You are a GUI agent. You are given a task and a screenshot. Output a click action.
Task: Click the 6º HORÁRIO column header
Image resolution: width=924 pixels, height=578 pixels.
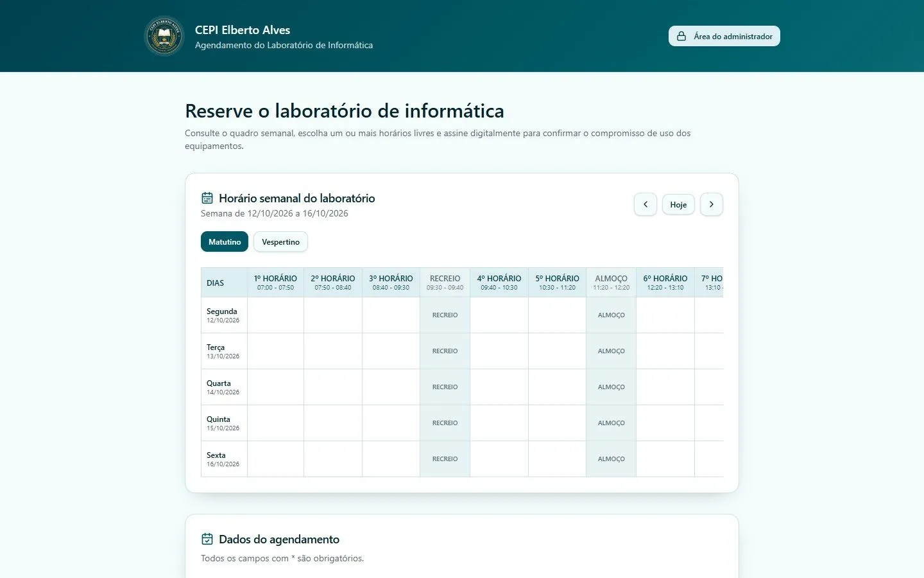665,283
